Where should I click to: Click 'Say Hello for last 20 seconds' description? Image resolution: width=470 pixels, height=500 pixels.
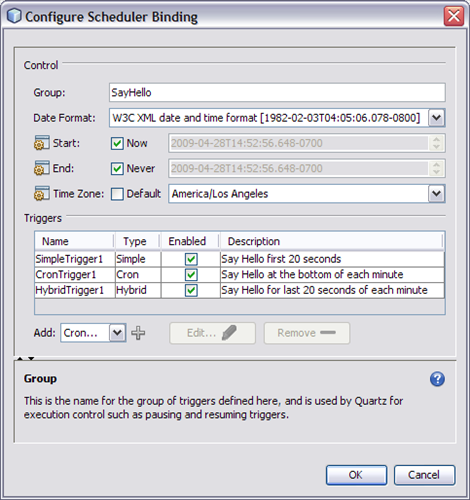click(x=332, y=290)
